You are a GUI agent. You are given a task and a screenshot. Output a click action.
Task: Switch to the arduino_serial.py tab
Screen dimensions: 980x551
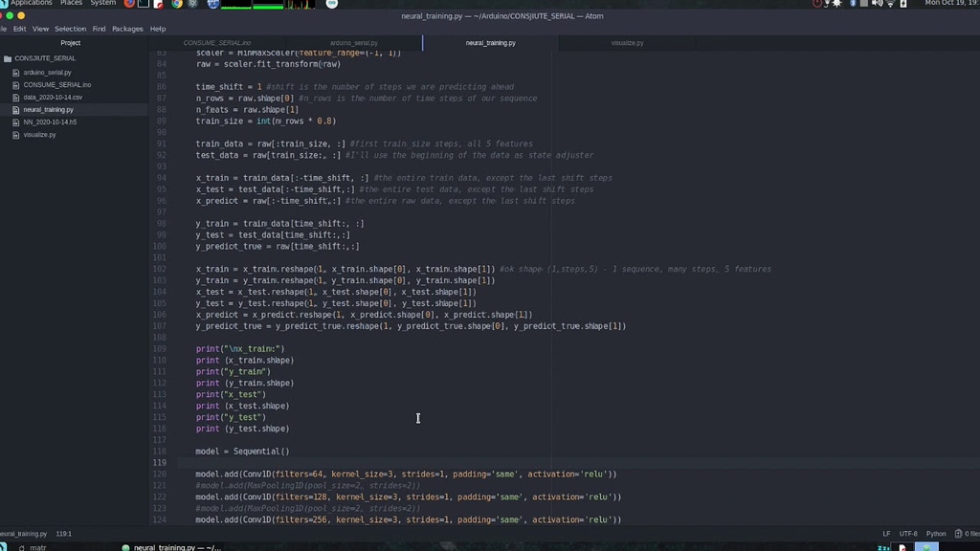(354, 42)
